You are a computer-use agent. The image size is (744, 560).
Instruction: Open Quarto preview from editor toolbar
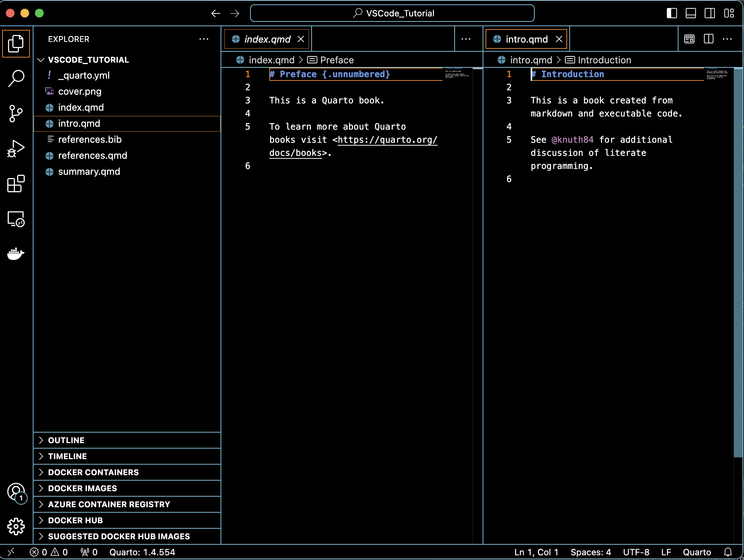coord(689,39)
